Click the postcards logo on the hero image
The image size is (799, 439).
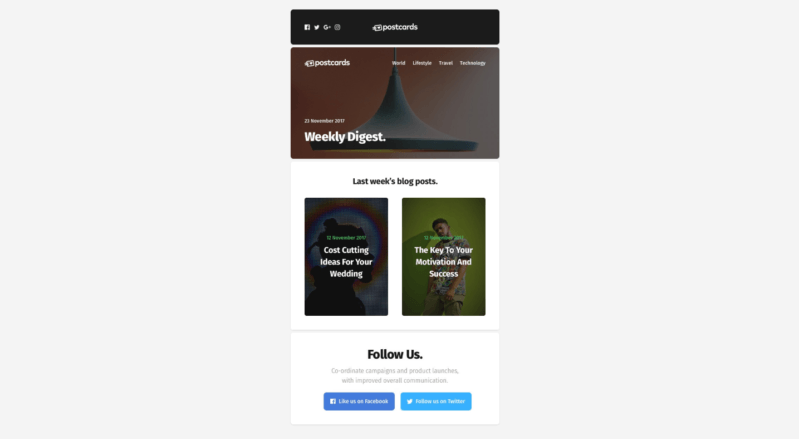coord(327,63)
